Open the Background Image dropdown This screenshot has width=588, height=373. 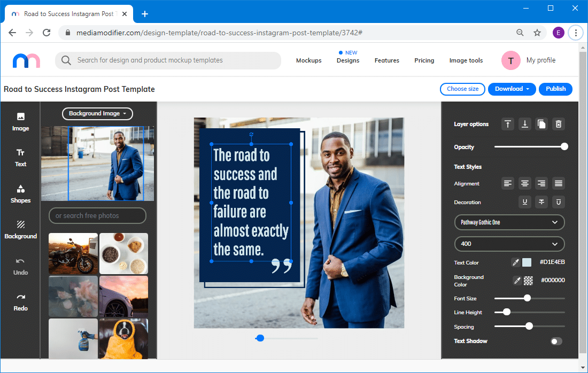(97, 113)
